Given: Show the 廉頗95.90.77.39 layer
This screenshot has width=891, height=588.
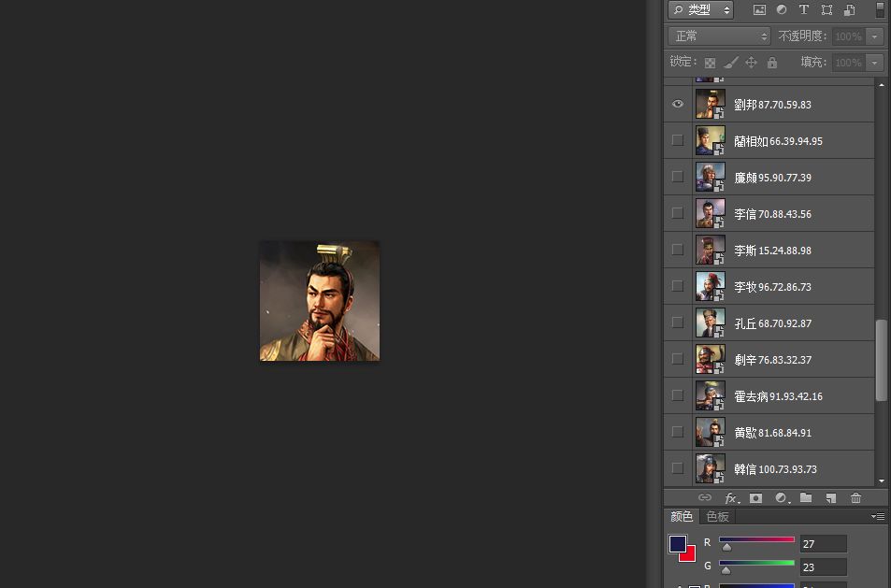Looking at the screenshot, I should tap(677, 177).
